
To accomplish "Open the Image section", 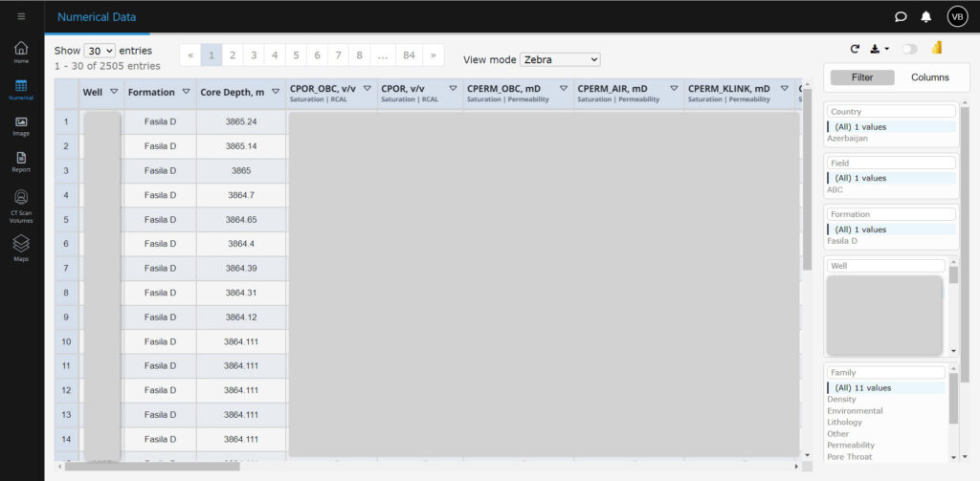I will 21,125.
